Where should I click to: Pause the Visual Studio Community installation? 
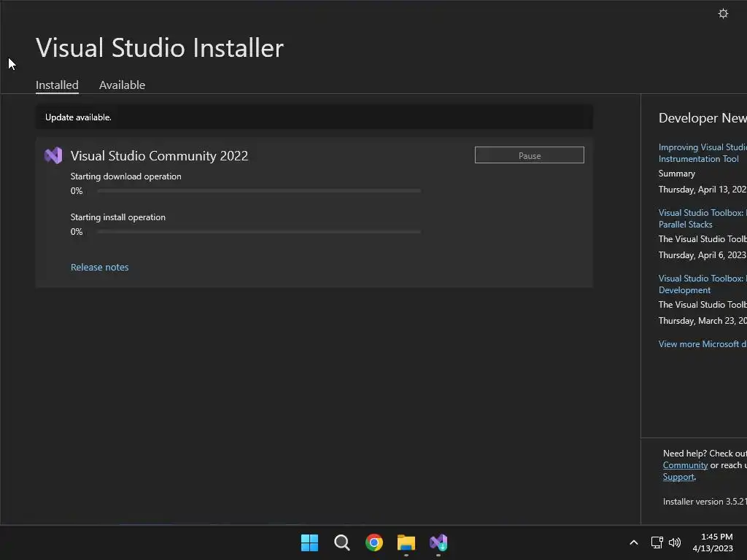530,155
